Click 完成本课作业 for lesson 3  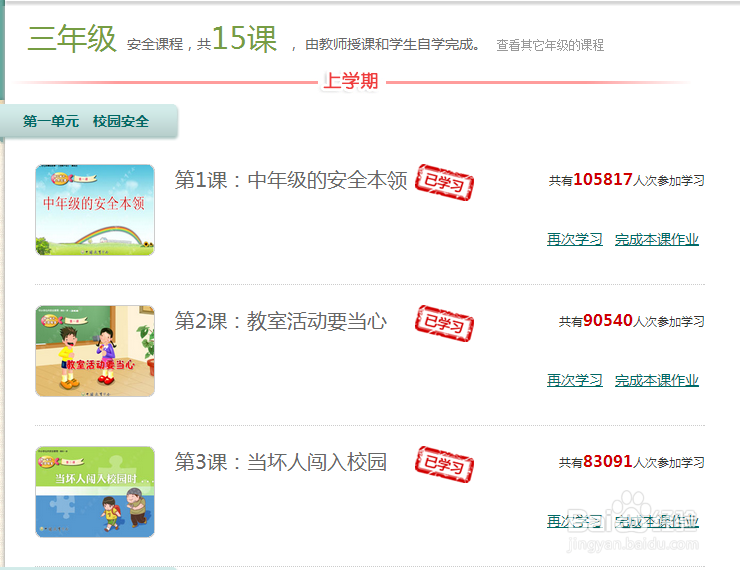coord(656,521)
